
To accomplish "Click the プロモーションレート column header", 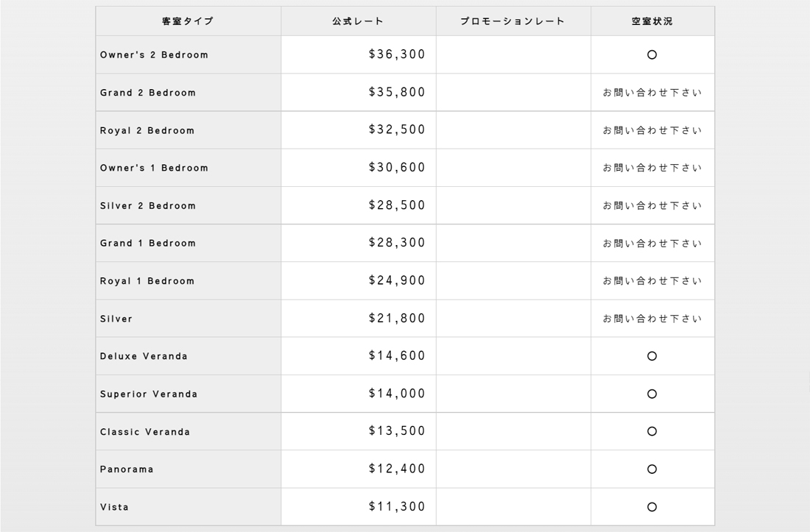I will pos(513,21).
